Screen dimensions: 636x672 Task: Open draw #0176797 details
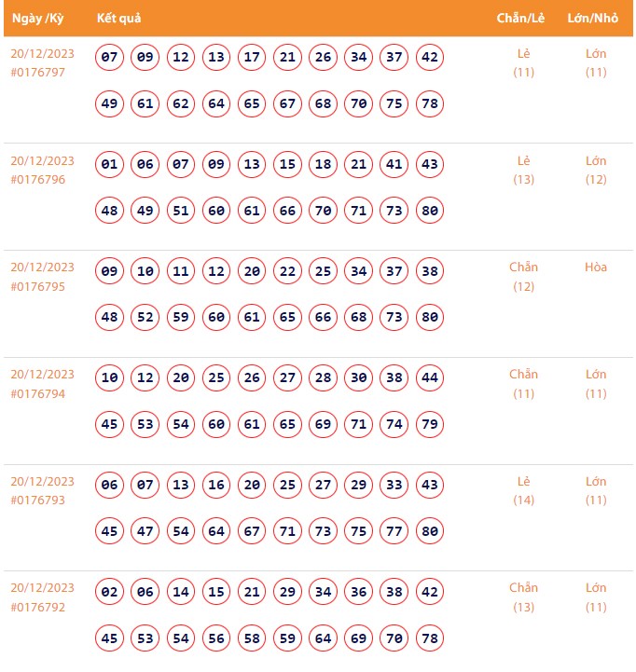(38, 73)
